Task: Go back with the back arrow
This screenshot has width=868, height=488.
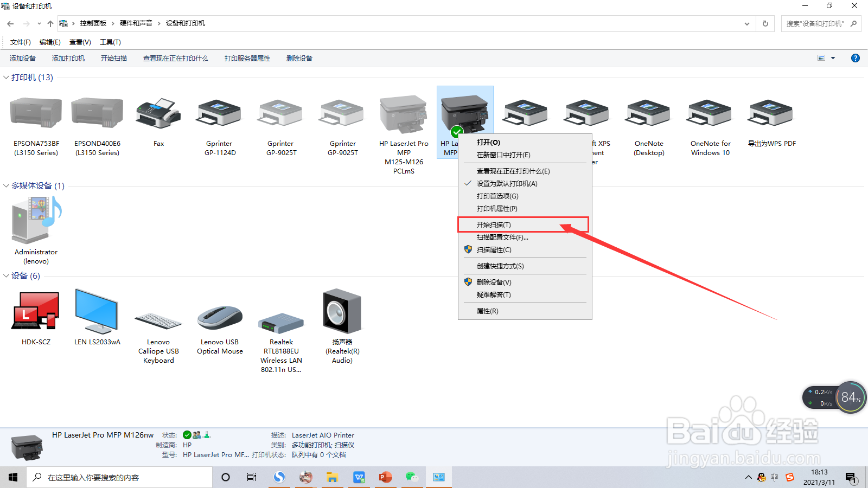Action: [x=10, y=23]
